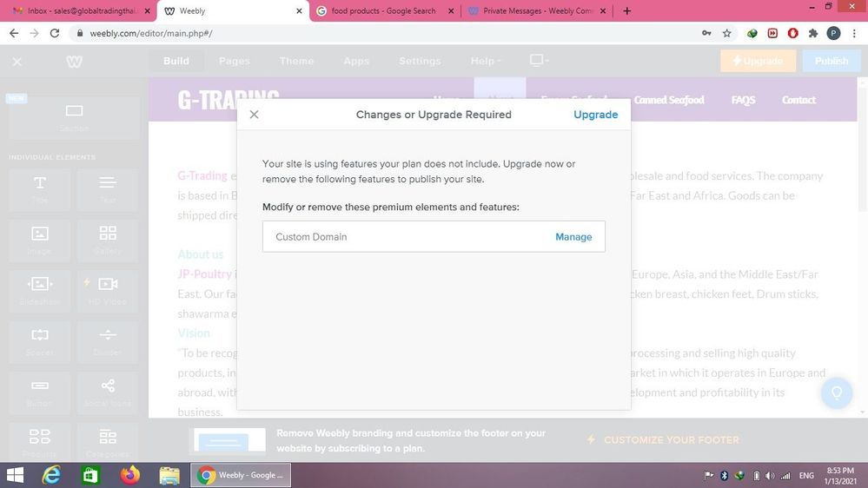Open the Help dropdown menu
This screenshot has width=868, height=488.
[x=486, y=61]
